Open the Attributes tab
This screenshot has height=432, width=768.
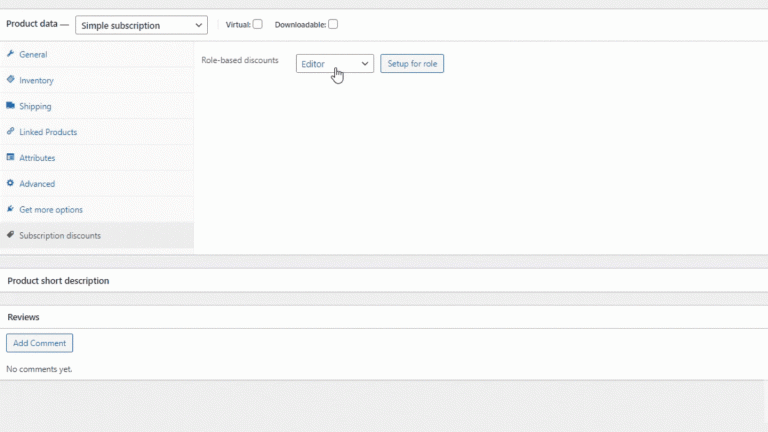[97, 158]
